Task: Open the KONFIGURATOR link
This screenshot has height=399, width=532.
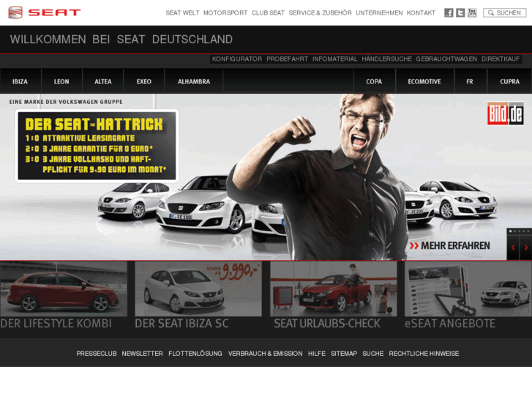Action: [x=237, y=59]
